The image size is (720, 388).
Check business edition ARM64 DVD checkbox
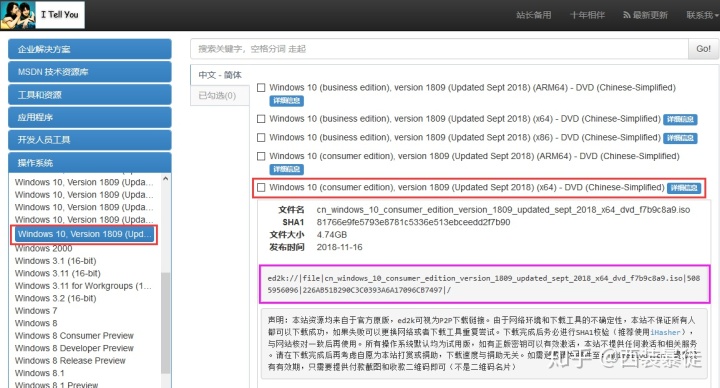pyautogui.click(x=261, y=87)
